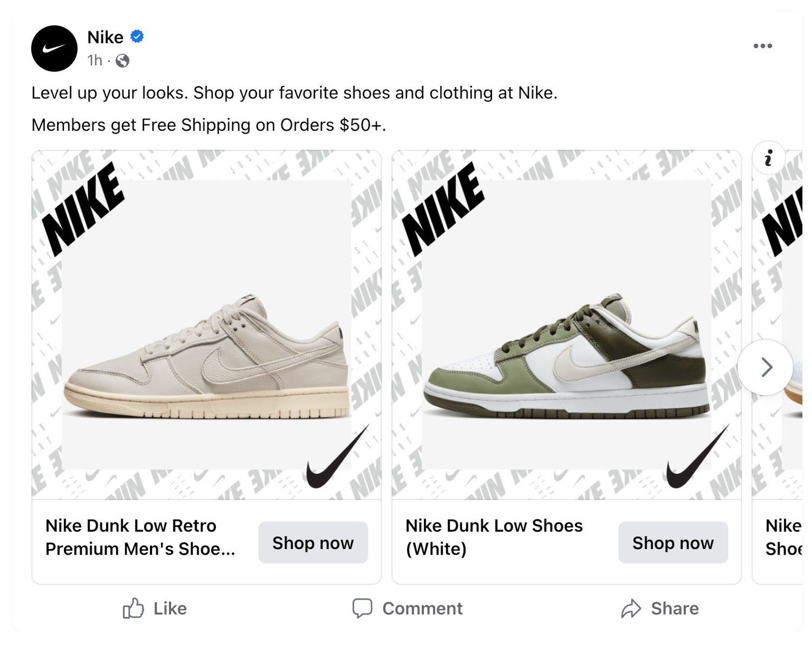Image resolution: width=812 pixels, height=654 pixels.
Task: Select the Comment action to reply
Action: pyautogui.click(x=409, y=608)
